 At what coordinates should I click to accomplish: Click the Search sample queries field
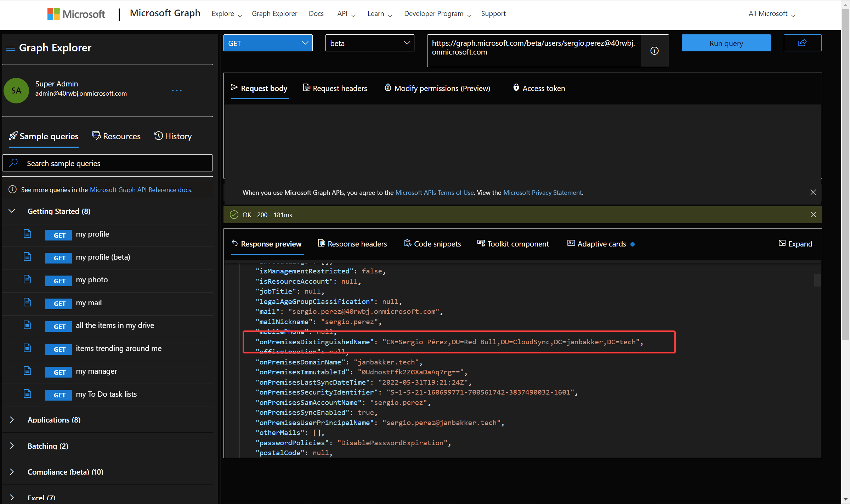pos(107,163)
